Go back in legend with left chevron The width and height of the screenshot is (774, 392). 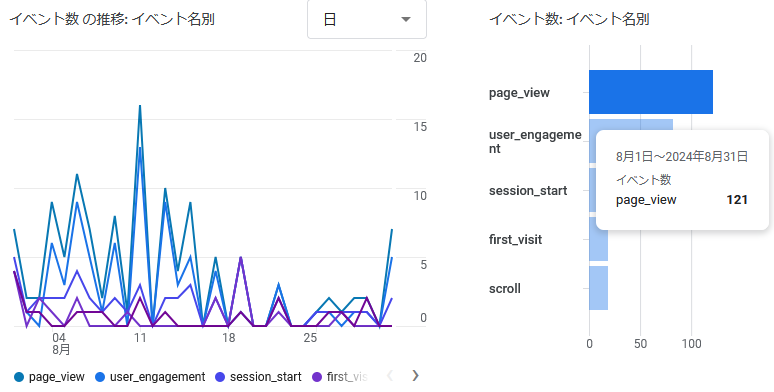pyautogui.click(x=389, y=376)
